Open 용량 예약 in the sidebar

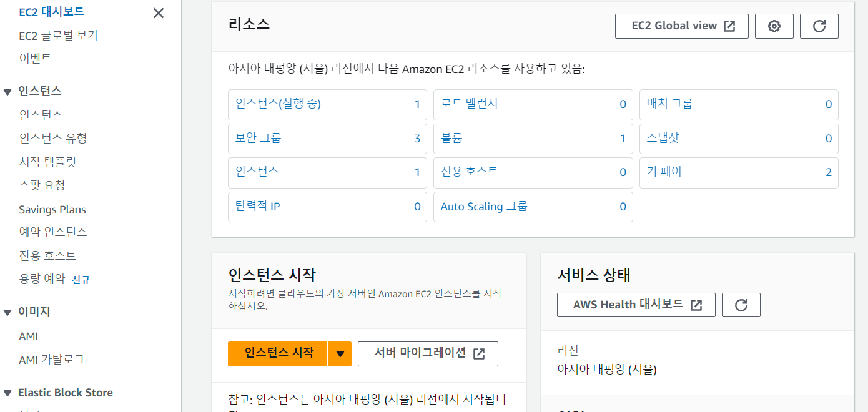coord(42,280)
